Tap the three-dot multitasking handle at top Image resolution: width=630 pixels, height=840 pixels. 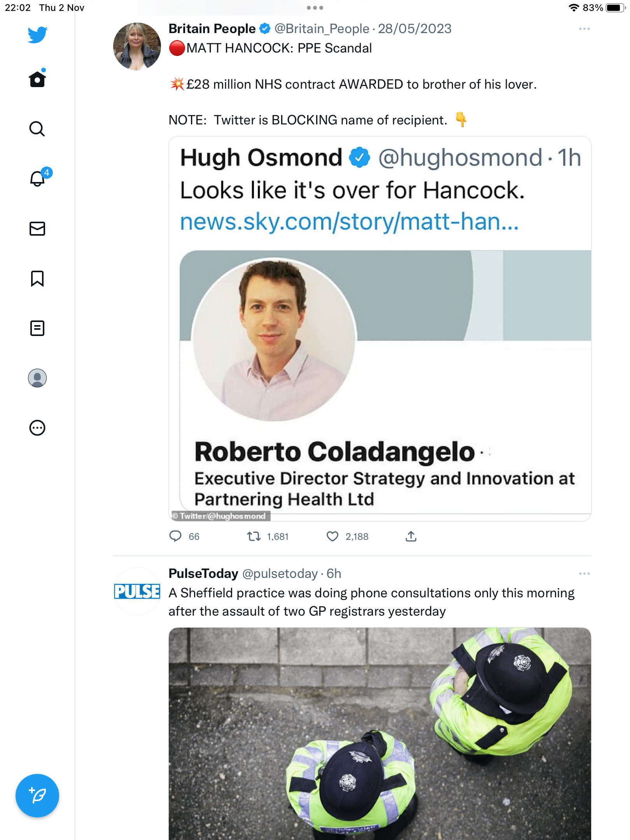tap(315, 8)
